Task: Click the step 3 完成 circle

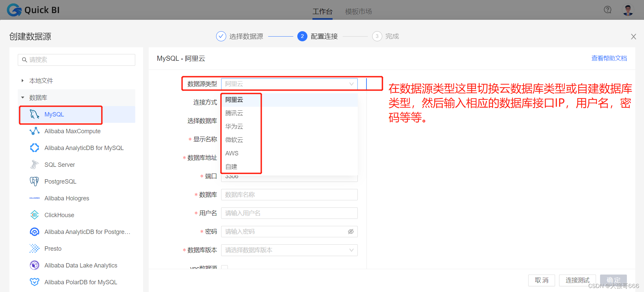Action: [377, 36]
